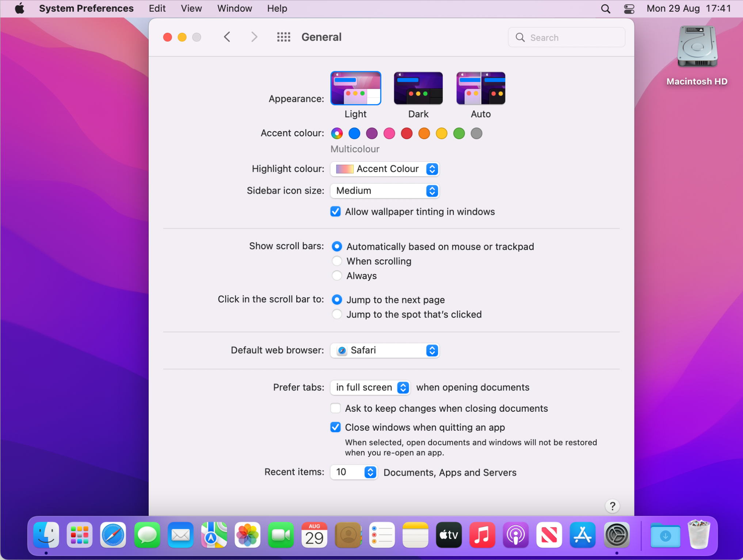This screenshot has width=743, height=560.
Task: Choose the pink accent colour
Action: [389, 133]
